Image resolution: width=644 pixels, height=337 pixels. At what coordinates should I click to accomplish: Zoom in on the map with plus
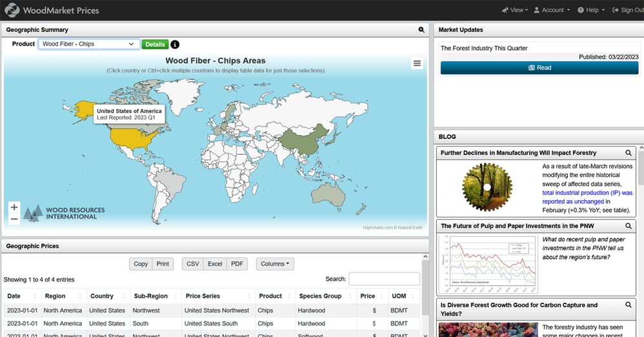pos(14,207)
